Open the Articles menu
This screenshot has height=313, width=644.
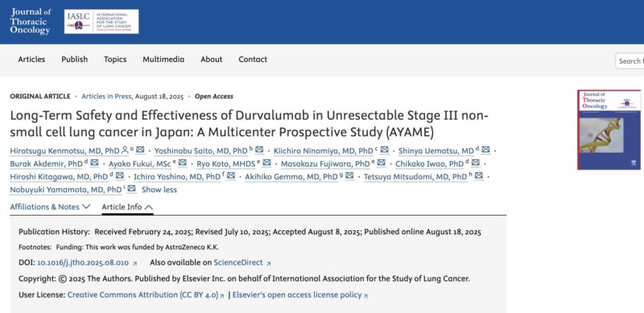pyautogui.click(x=31, y=60)
